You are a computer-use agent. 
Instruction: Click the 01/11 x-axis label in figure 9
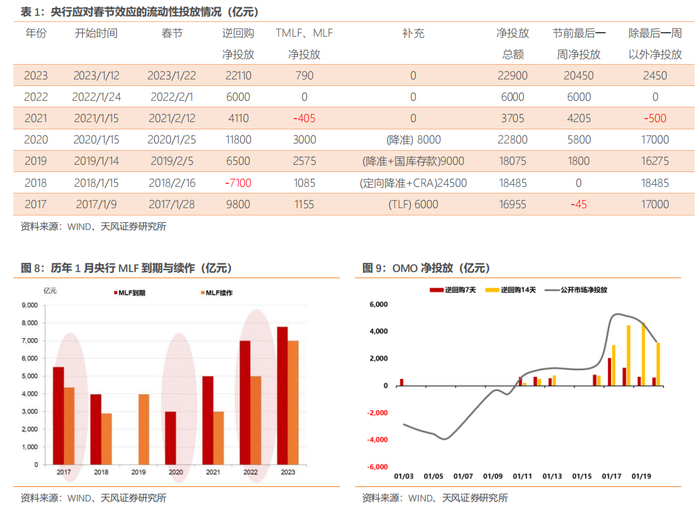click(x=522, y=476)
